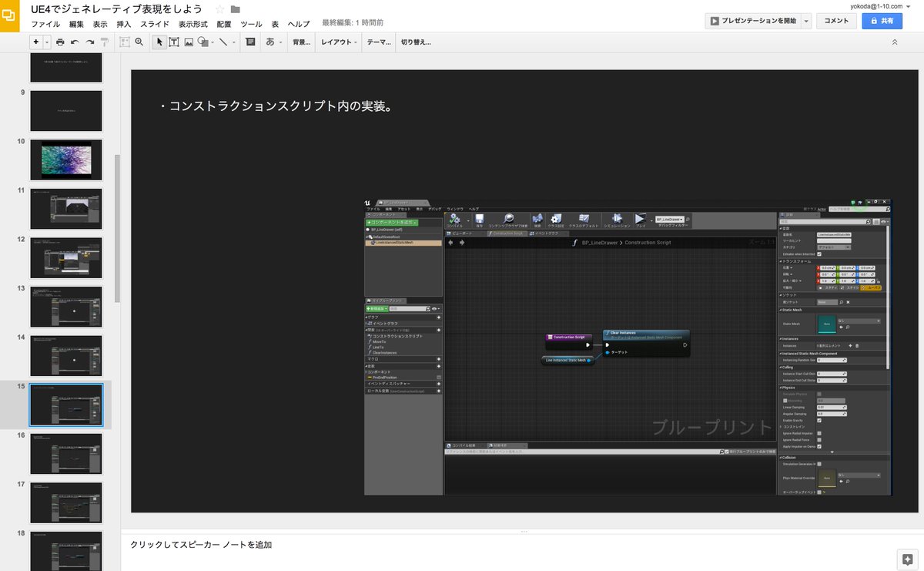Open the ツール menu

coord(251,24)
